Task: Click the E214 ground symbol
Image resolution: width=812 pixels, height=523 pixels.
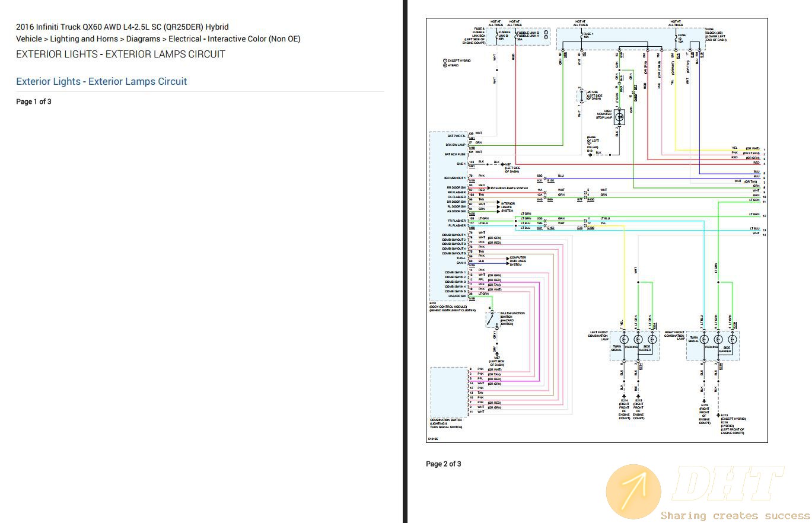Action: point(623,395)
